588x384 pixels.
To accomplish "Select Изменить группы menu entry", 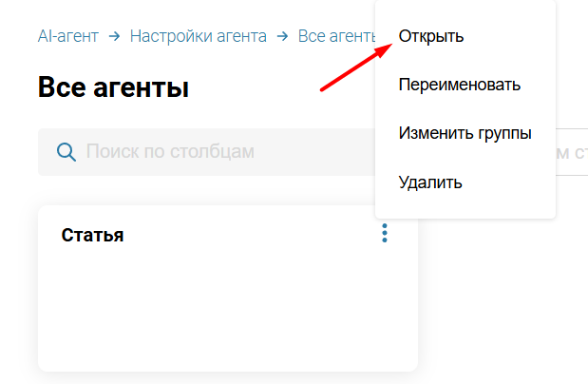I will coord(465,133).
